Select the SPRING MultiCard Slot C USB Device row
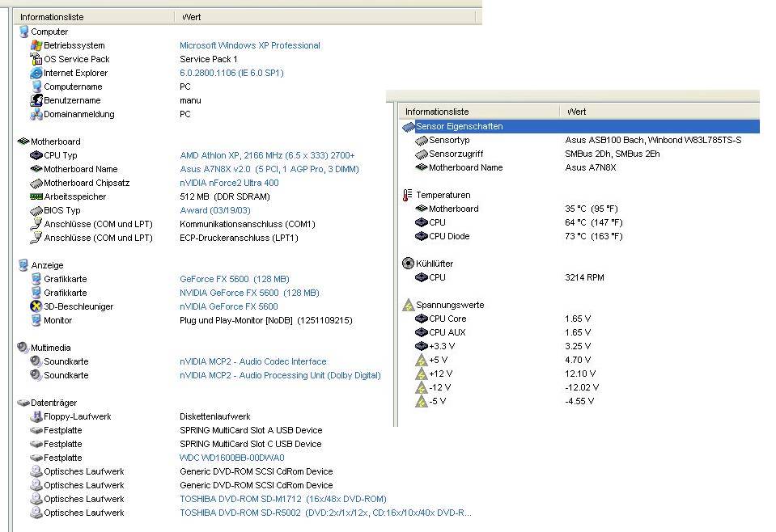Viewport: 776px width, 532px height. pyautogui.click(x=250, y=444)
